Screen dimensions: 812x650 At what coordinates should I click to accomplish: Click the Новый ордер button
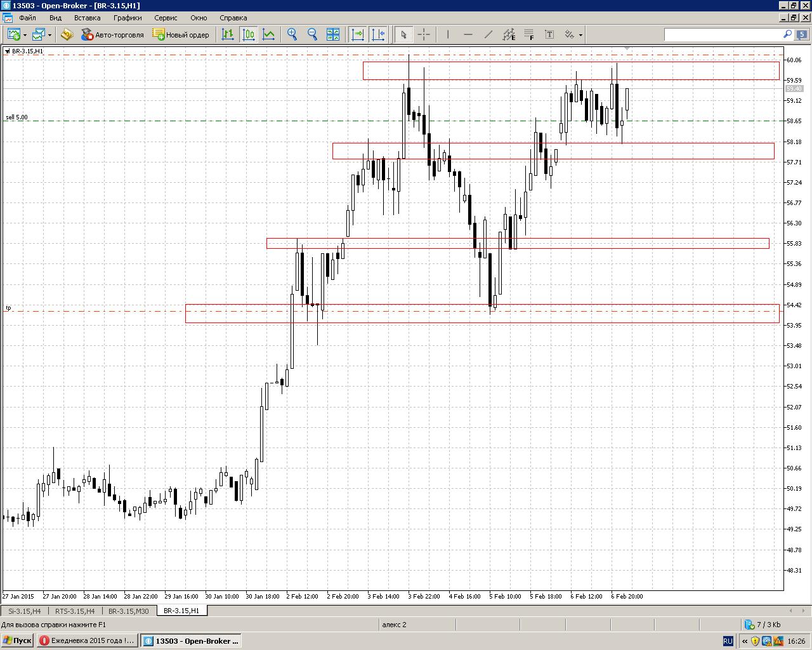181,35
